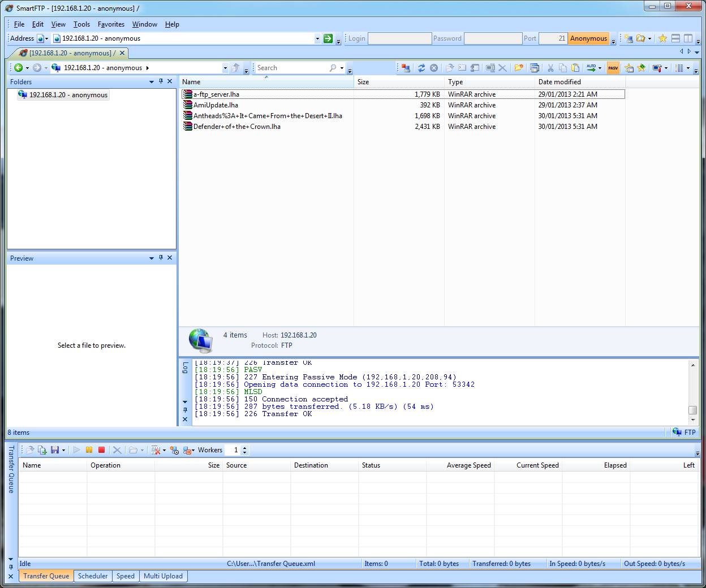The height and width of the screenshot is (588, 706).
Task: Click the Delete X icon in browser toolbar
Action: pos(502,68)
